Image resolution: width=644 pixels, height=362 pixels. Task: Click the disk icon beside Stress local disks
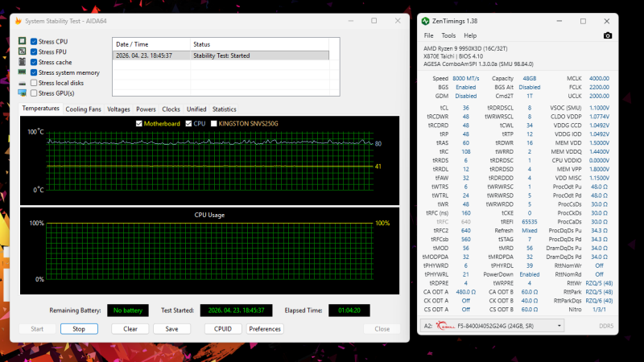coord(23,84)
